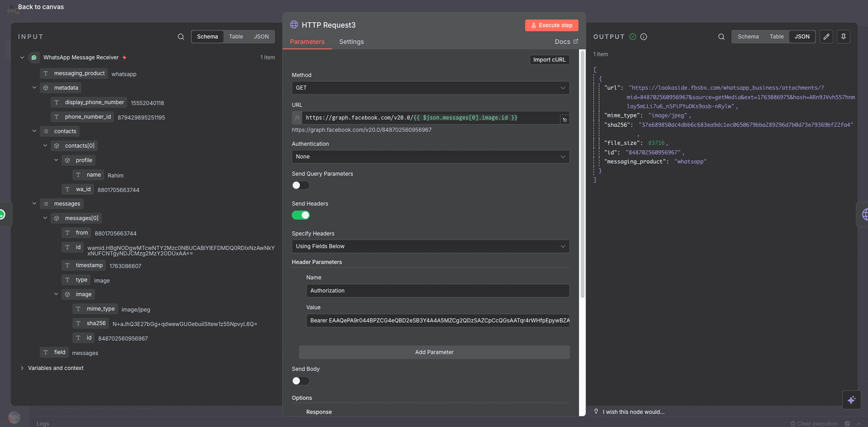The image size is (868, 427).
Task: Click the WhatsApp Message Receiver node icon
Action: click(x=34, y=57)
